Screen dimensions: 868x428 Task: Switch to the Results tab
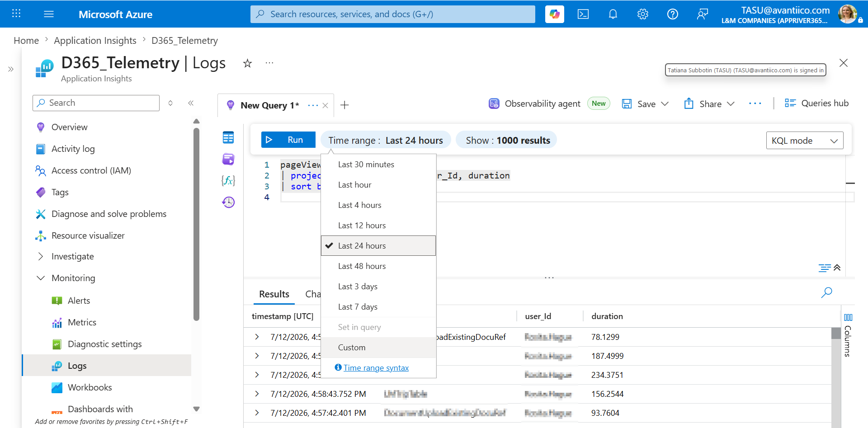[x=274, y=294]
